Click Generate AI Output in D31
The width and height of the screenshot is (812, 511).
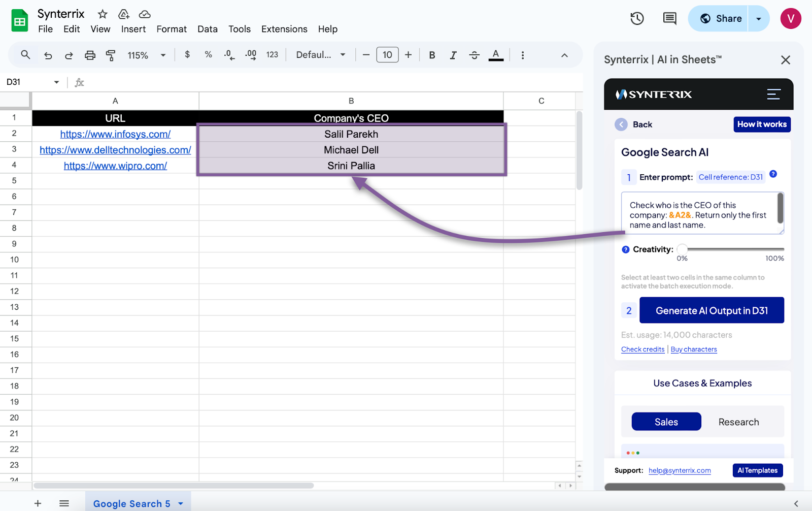point(712,310)
